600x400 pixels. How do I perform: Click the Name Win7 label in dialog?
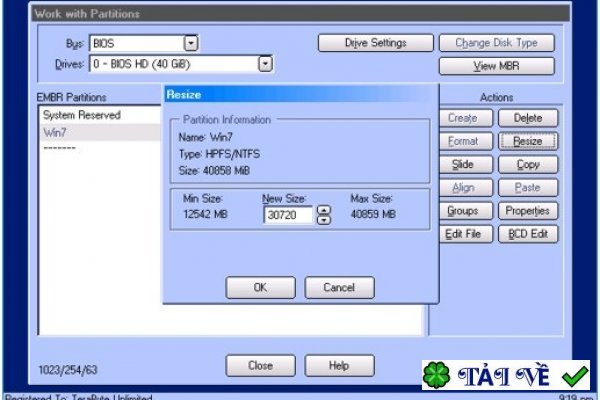click(x=205, y=137)
